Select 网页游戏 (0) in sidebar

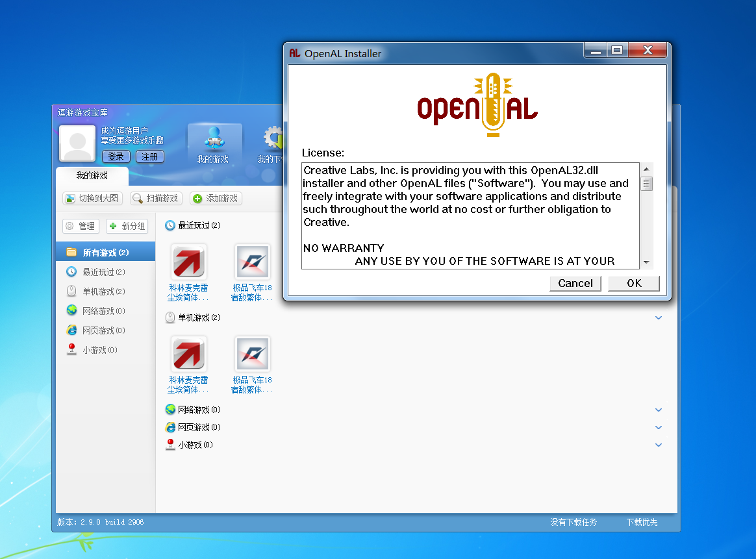[106, 330]
